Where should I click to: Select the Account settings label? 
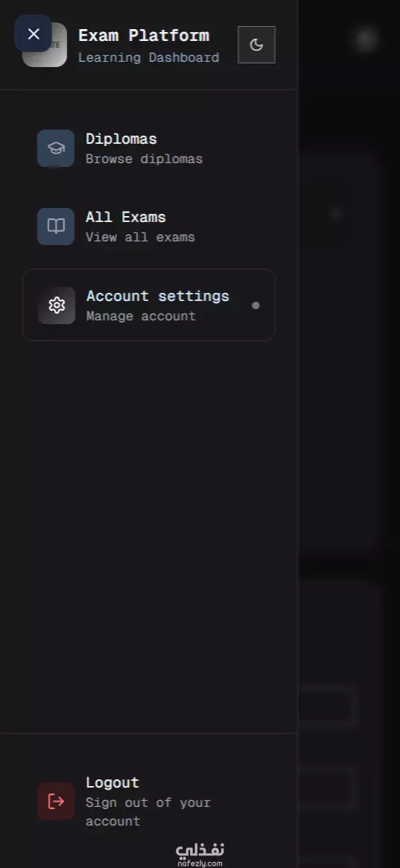point(158,296)
